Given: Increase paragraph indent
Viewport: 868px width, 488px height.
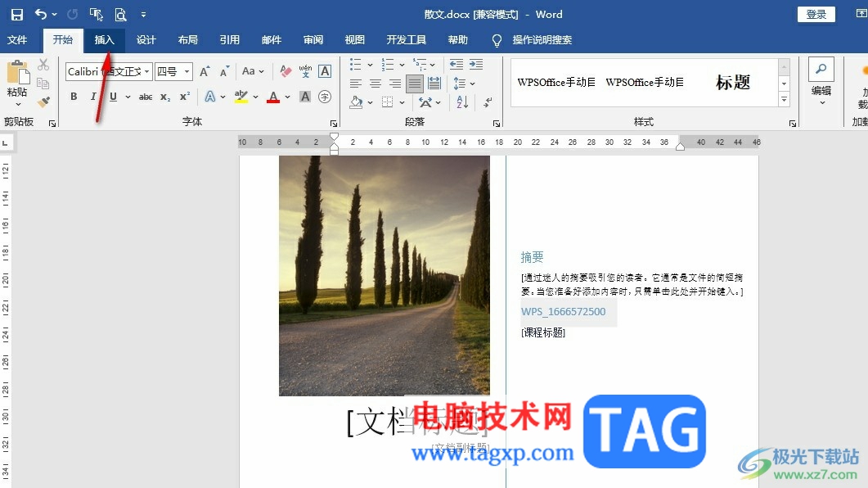Looking at the screenshot, I should point(476,65).
